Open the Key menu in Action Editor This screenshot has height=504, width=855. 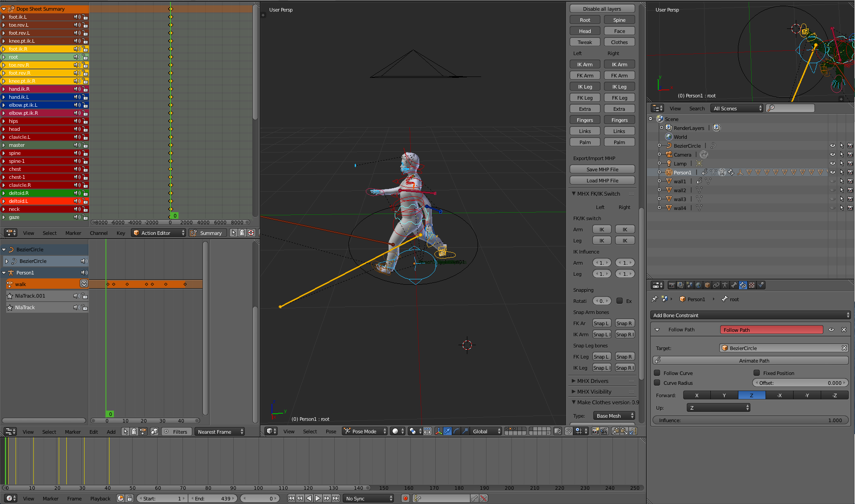(x=121, y=233)
